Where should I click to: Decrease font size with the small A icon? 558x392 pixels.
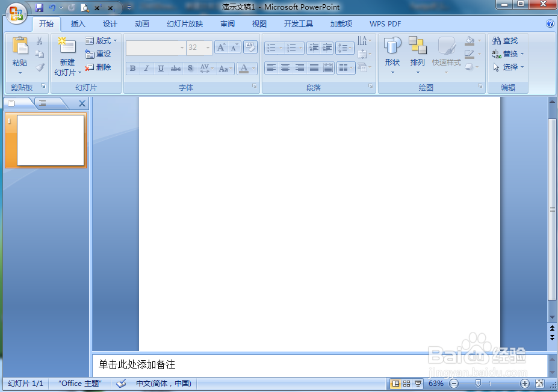(234, 47)
